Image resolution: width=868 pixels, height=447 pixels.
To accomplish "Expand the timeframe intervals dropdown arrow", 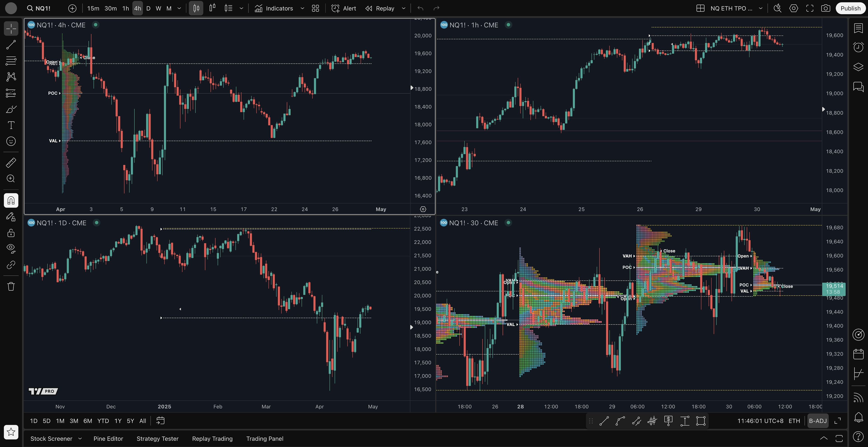I will [179, 8].
